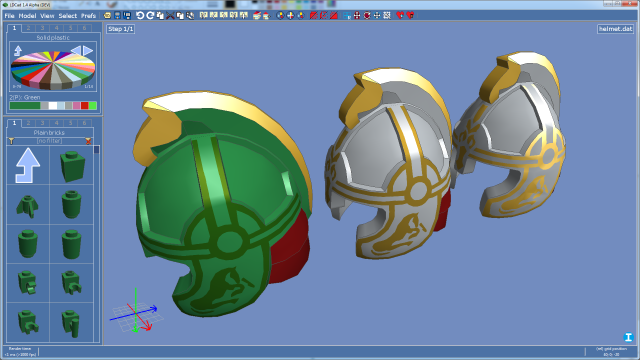The width and height of the screenshot is (640, 360).
Task: Switch to color palette tab 2
Action: (x=28, y=28)
